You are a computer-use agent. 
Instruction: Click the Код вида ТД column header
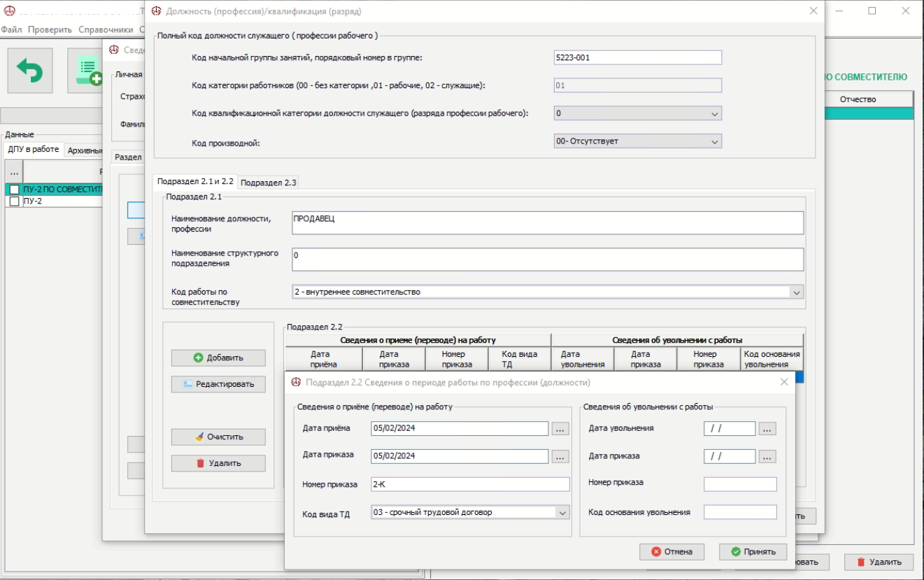coord(520,359)
